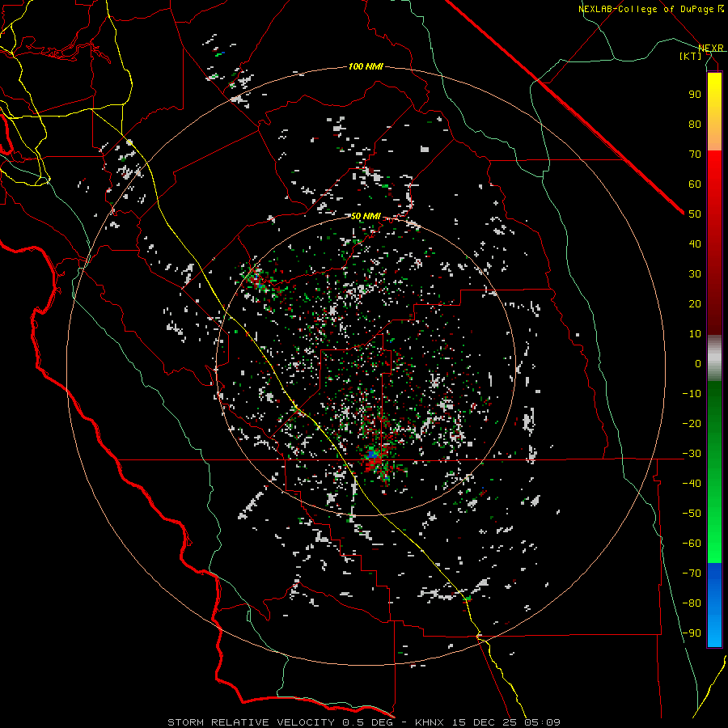Click the 40 value on the velocity scale
Image resolution: width=728 pixels, height=728 pixels.
coord(695,243)
